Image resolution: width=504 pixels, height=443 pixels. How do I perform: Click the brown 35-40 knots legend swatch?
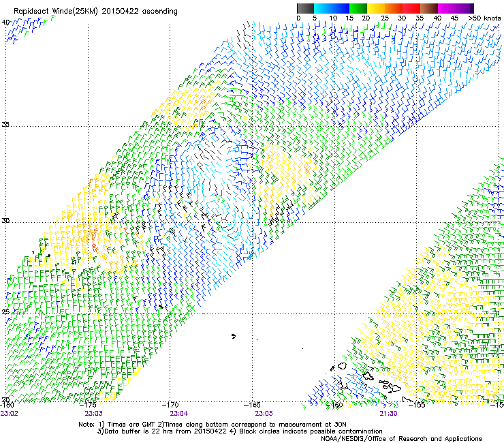429,8
